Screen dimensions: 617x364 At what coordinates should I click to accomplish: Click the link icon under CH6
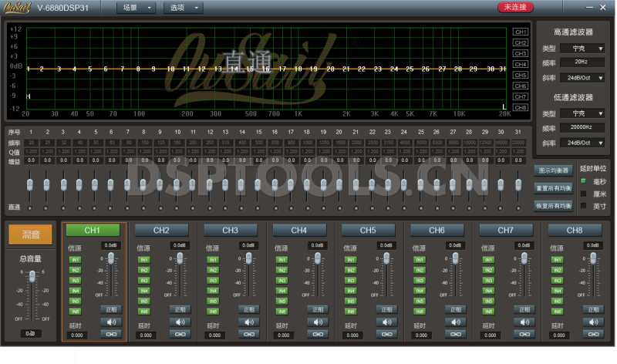456,334
